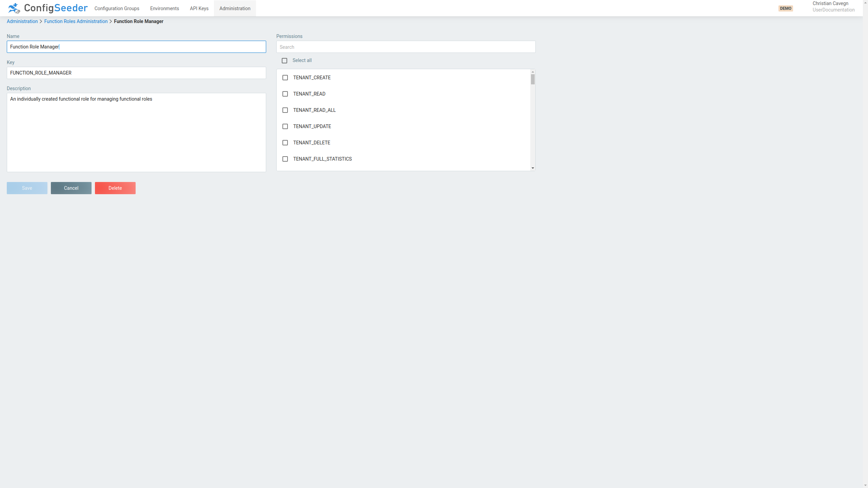
Task: Open the Configuration Groups menu
Action: (117, 8)
